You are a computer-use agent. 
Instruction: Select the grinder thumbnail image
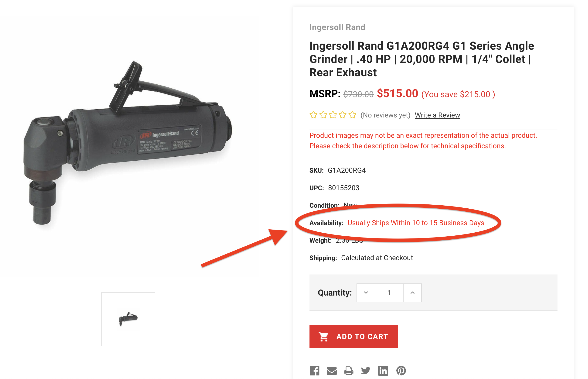pos(128,319)
